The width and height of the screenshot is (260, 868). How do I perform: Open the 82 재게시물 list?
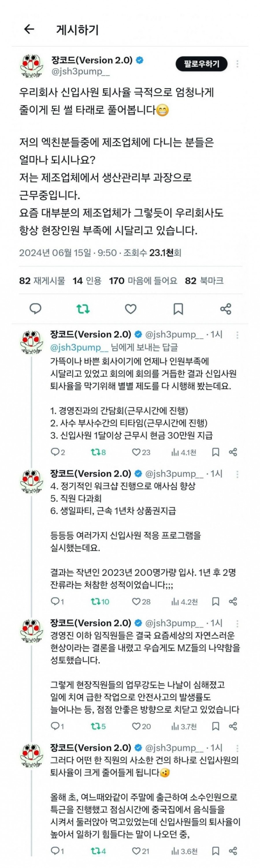42,281
